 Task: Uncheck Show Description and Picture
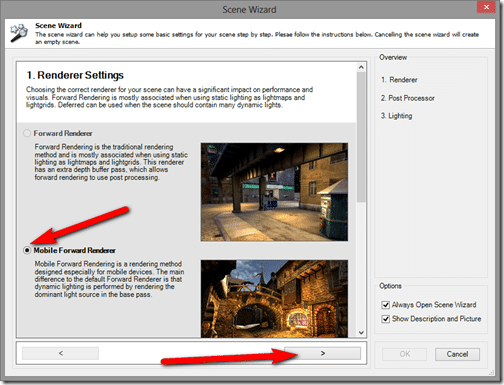point(385,319)
